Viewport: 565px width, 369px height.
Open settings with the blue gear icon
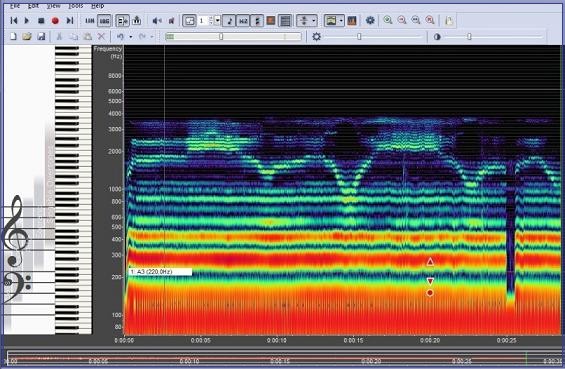pos(370,21)
